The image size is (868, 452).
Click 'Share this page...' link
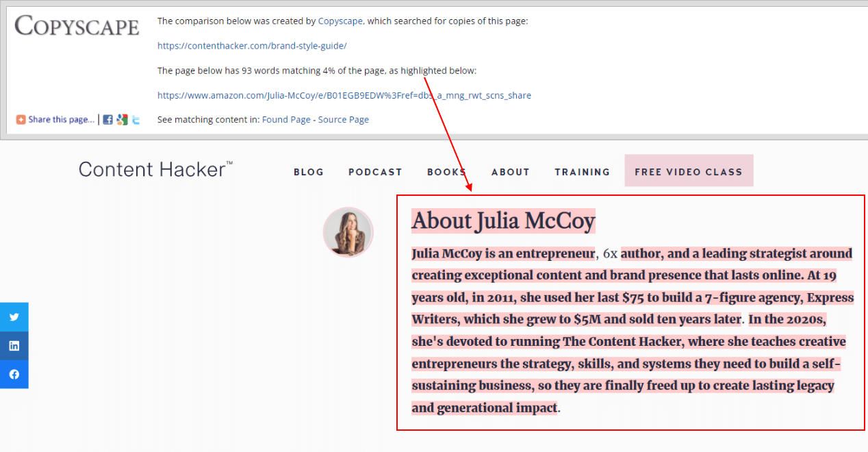point(61,120)
